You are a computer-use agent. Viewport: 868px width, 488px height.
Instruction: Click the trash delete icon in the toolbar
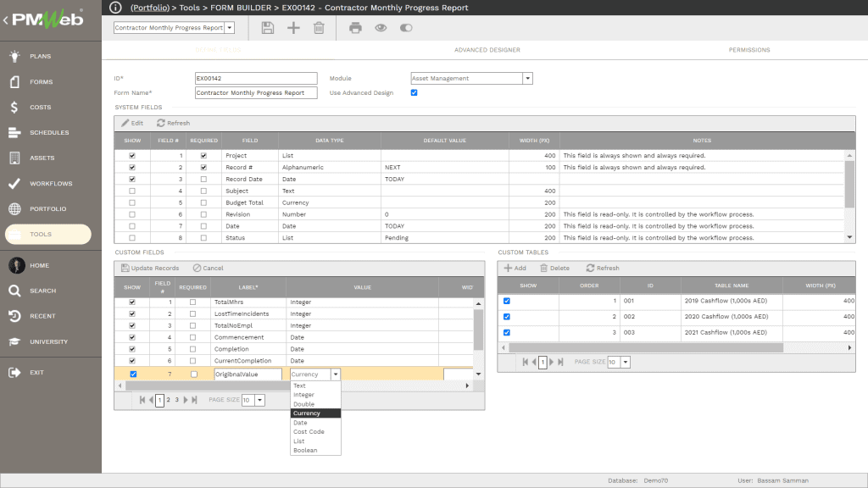pyautogui.click(x=319, y=28)
